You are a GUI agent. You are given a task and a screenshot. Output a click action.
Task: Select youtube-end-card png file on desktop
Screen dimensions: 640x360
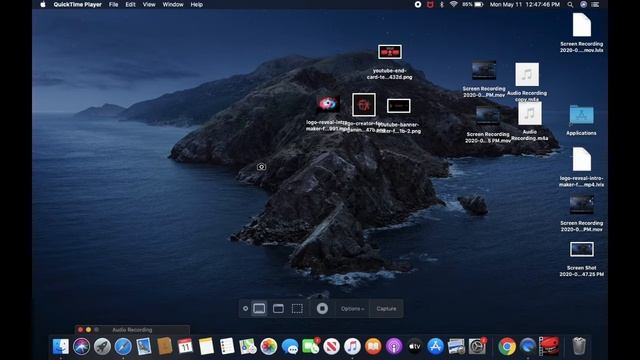tap(390, 52)
